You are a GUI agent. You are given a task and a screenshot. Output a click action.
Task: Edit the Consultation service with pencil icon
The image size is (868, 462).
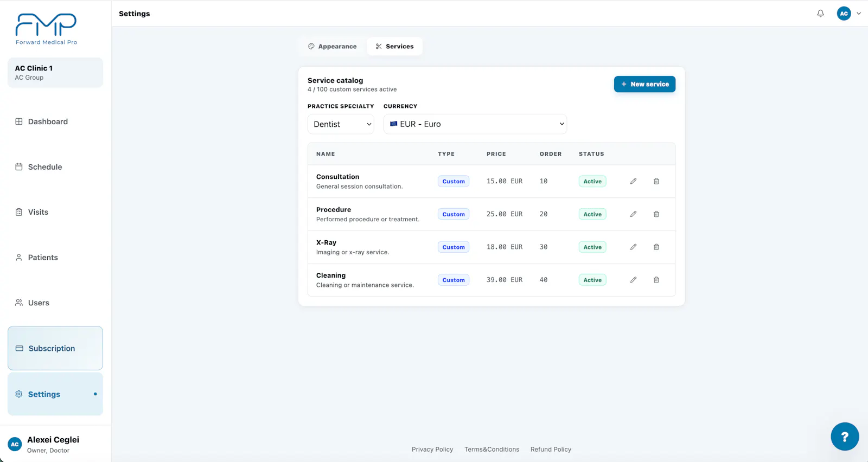tap(633, 181)
